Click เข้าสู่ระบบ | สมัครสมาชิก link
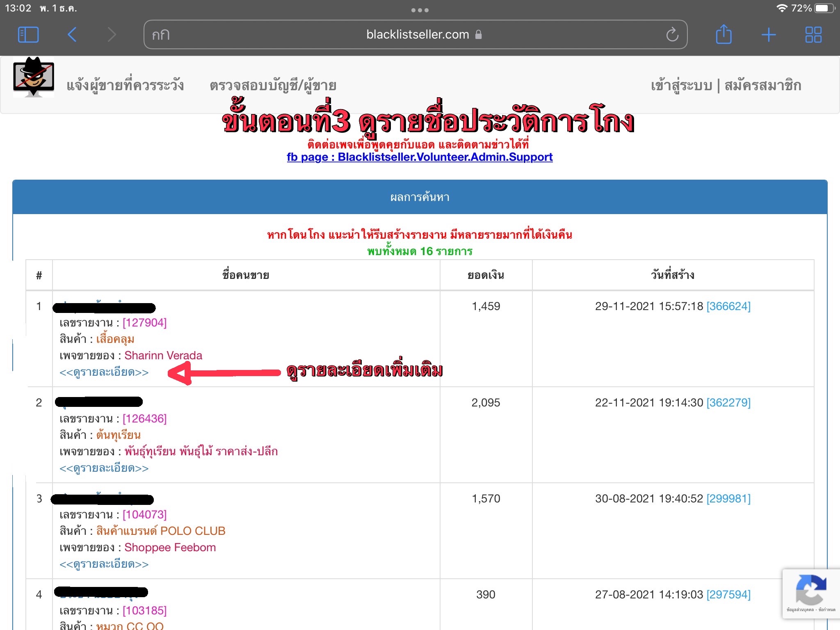The height and width of the screenshot is (630, 840). 726,85
